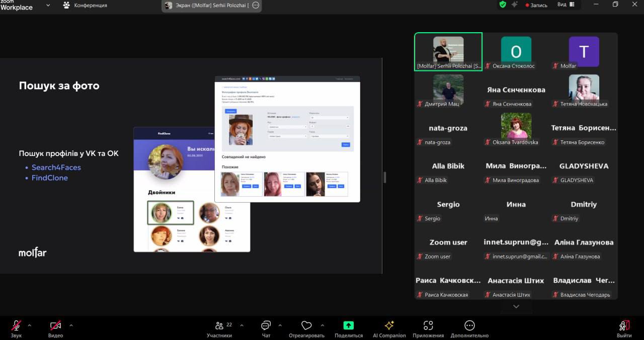The image size is (644, 340).
Task: Select Анастасія Штих participant tile
Action: 516,281
